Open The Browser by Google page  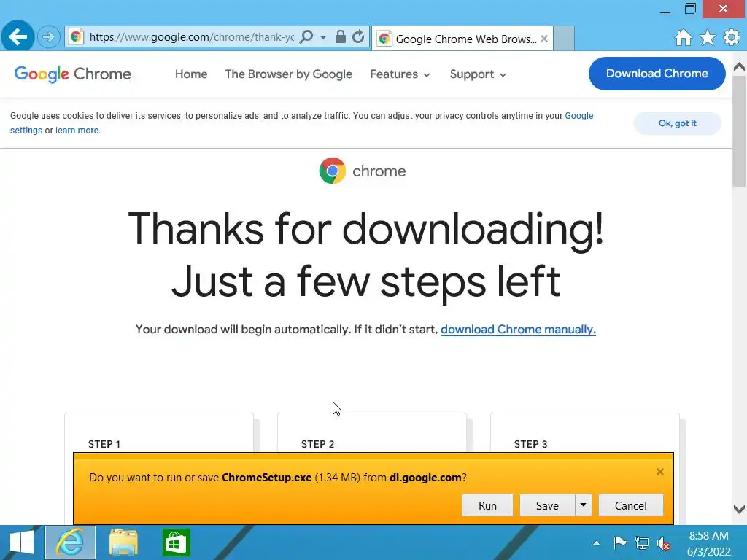289,74
